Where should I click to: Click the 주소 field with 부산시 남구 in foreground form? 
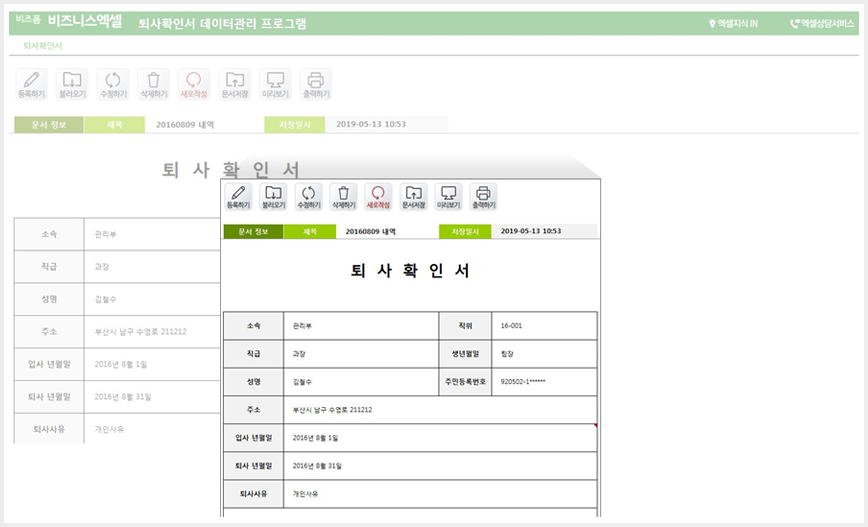(440, 410)
